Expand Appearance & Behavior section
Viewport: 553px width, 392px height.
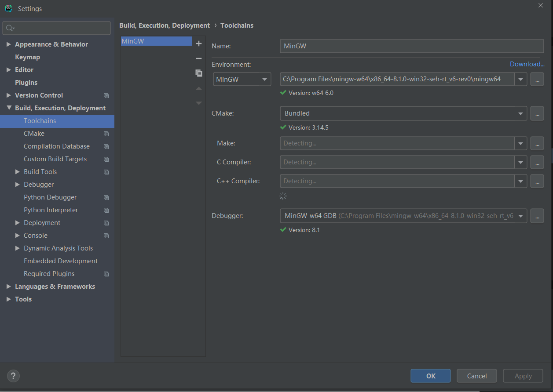point(9,44)
